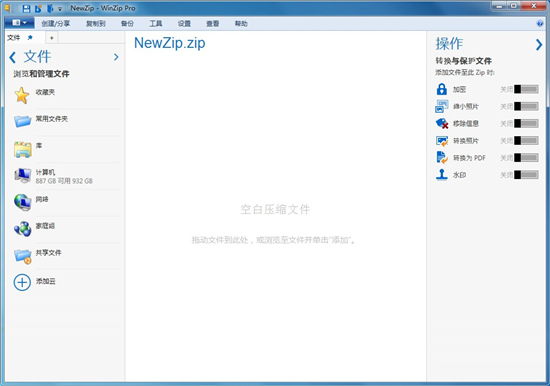Click the NewZip.zip archive title
This screenshot has width=550, height=386.
coord(169,43)
